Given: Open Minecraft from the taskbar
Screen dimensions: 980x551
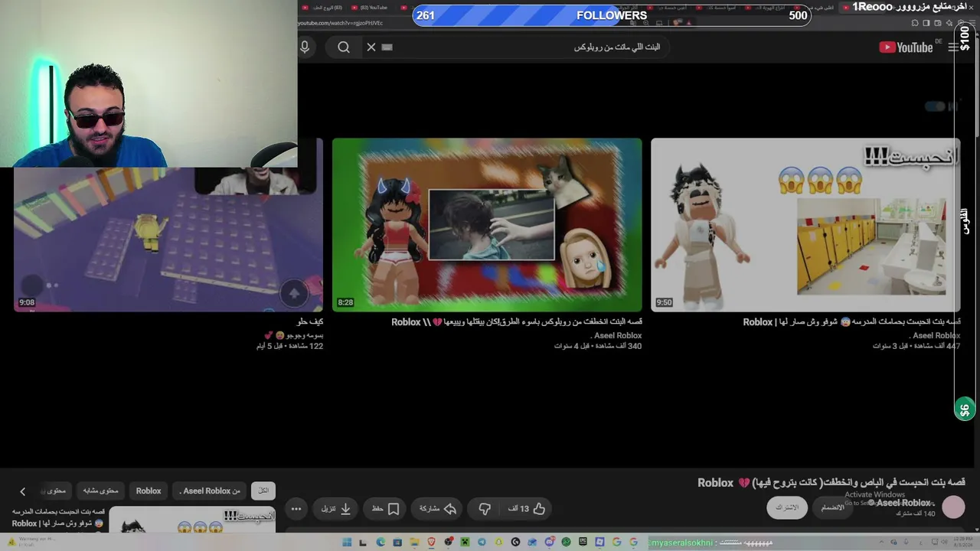Looking at the screenshot, I should point(465,543).
